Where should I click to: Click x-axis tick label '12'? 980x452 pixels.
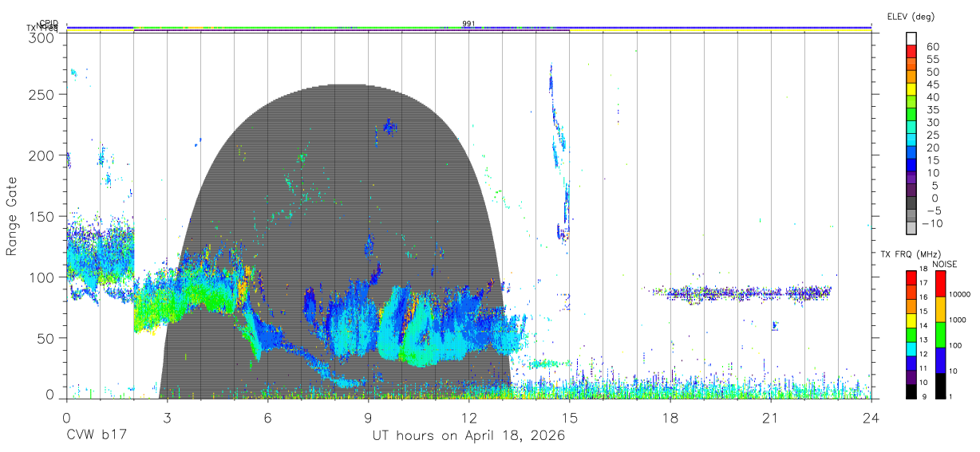468,417
